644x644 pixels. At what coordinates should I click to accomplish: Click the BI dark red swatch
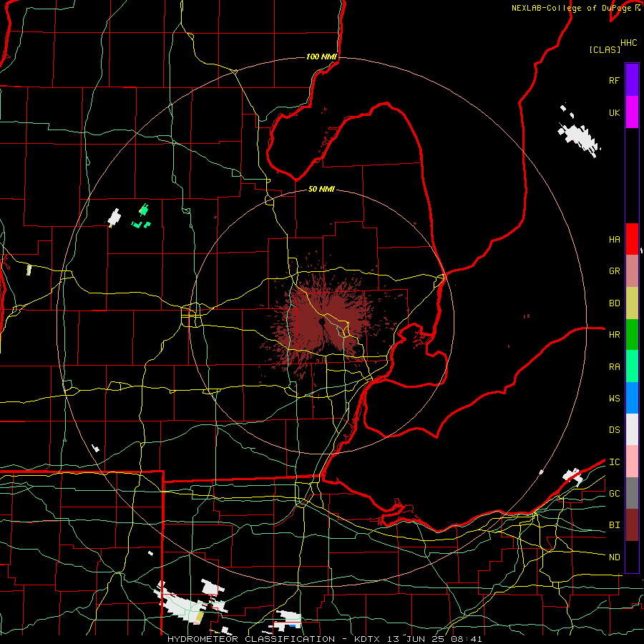click(x=632, y=525)
